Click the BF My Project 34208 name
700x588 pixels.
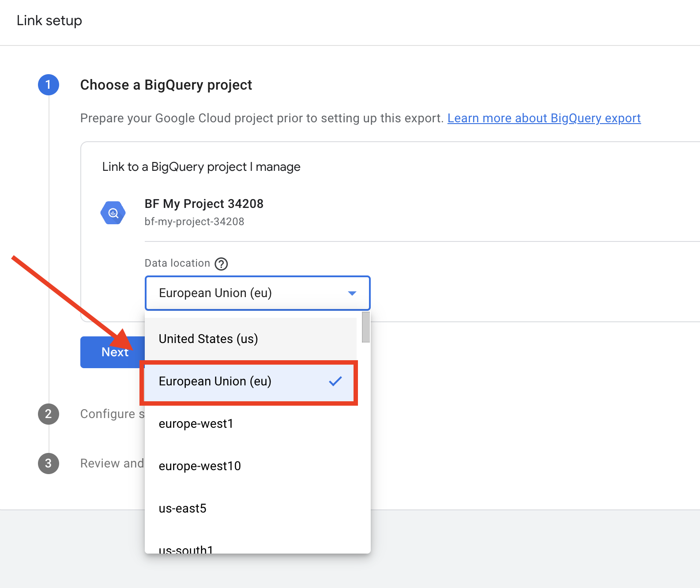(x=204, y=204)
